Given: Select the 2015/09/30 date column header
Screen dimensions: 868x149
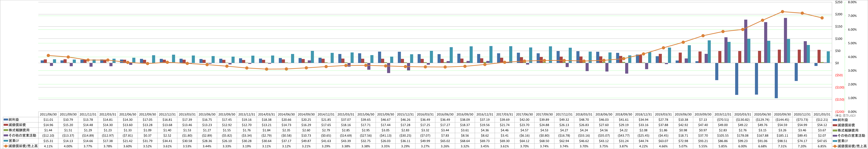Looking at the screenshot, I should click(x=385, y=114).
